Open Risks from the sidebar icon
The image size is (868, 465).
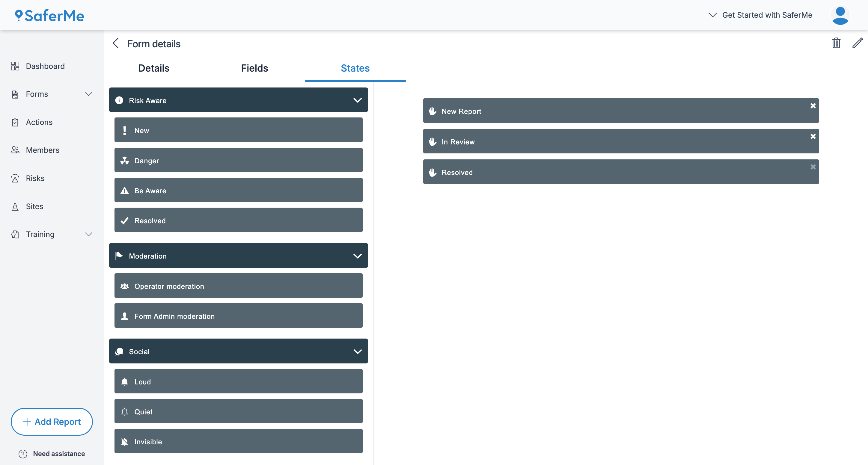15,178
